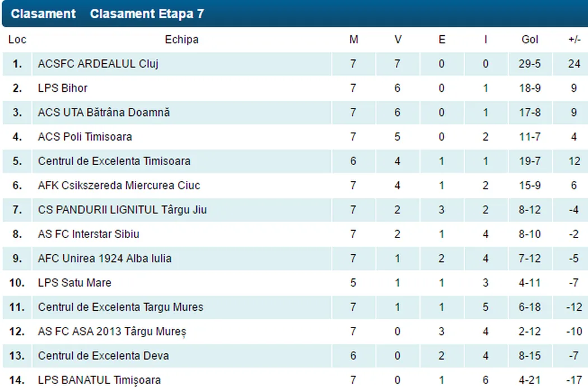Select Centrul de Excelenta Targu Mures

coord(120,307)
